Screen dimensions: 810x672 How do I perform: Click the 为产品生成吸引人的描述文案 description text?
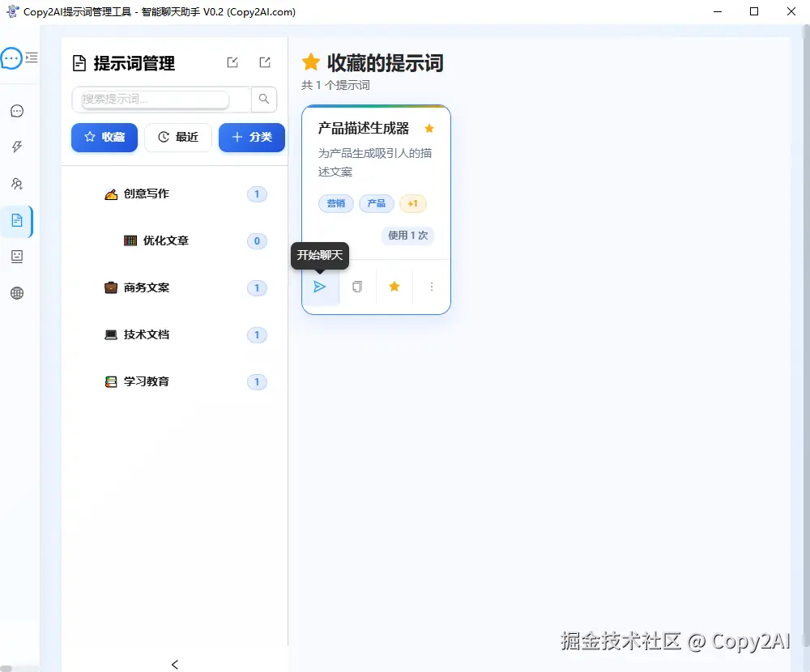[375, 162]
